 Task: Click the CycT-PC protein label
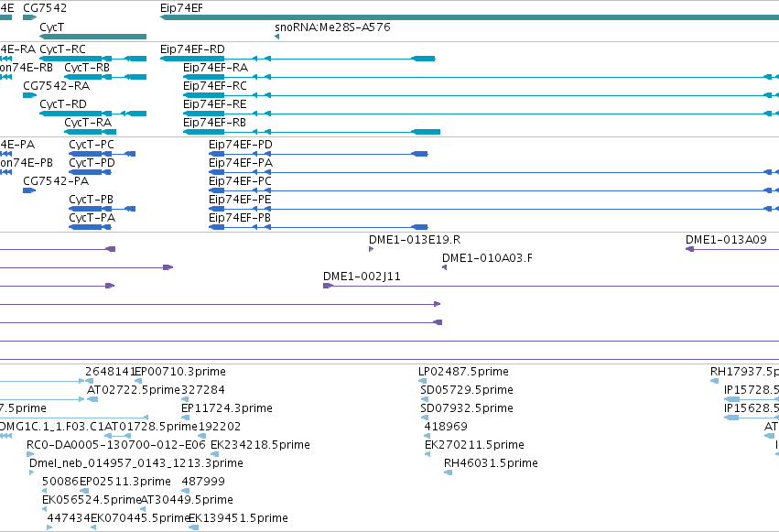(92, 145)
